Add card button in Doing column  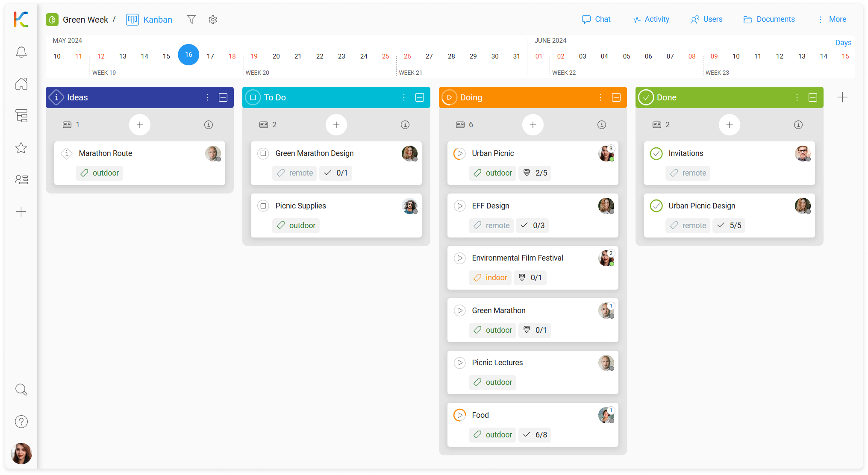pyautogui.click(x=533, y=125)
